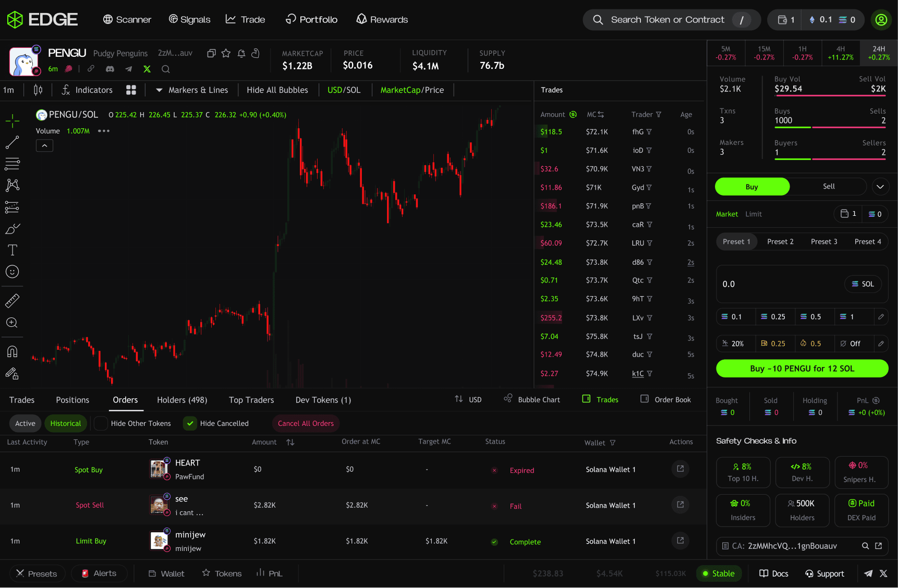Viewport: 898px width, 588px height.
Task: Open Markers & Lines dropdown
Action: click(x=192, y=90)
